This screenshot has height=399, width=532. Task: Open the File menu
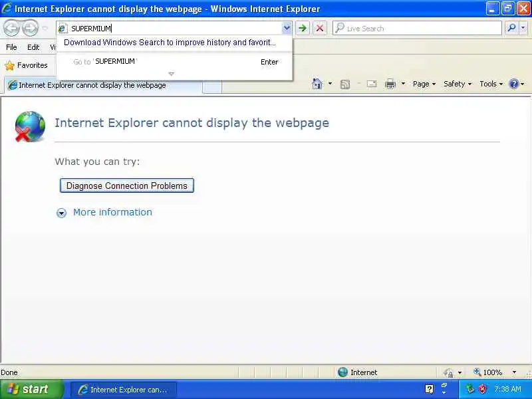(11, 47)
